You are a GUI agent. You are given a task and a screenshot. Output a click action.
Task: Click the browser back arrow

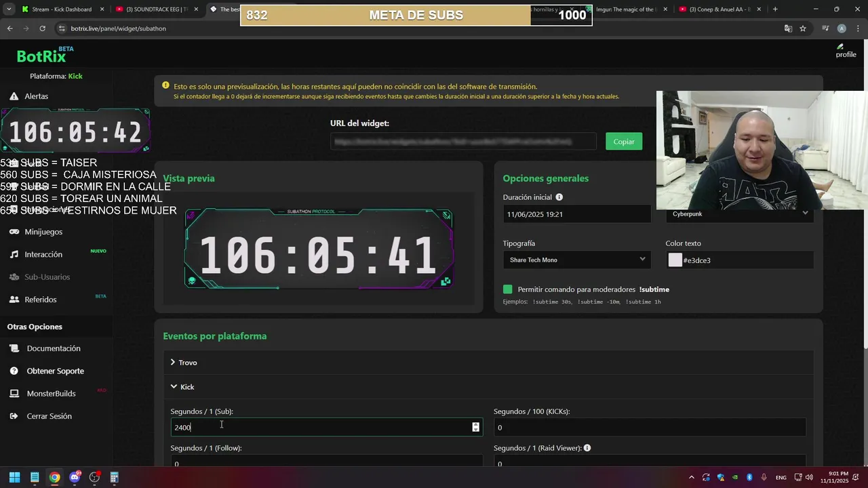tap(9, 28)
